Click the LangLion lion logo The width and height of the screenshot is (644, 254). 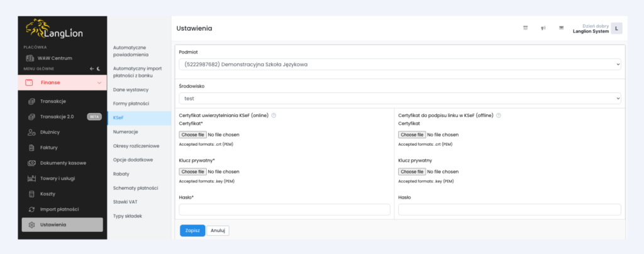point(53,30)
